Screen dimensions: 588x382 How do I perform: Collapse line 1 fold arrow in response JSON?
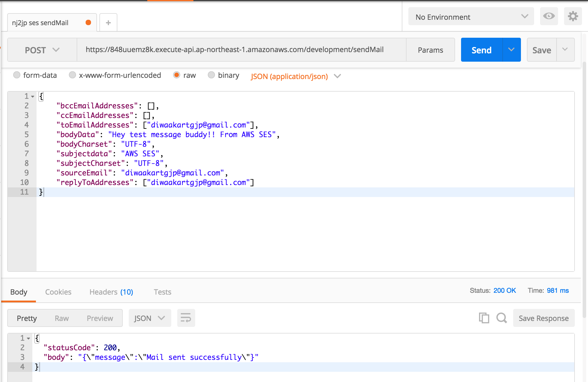point(28,338)
